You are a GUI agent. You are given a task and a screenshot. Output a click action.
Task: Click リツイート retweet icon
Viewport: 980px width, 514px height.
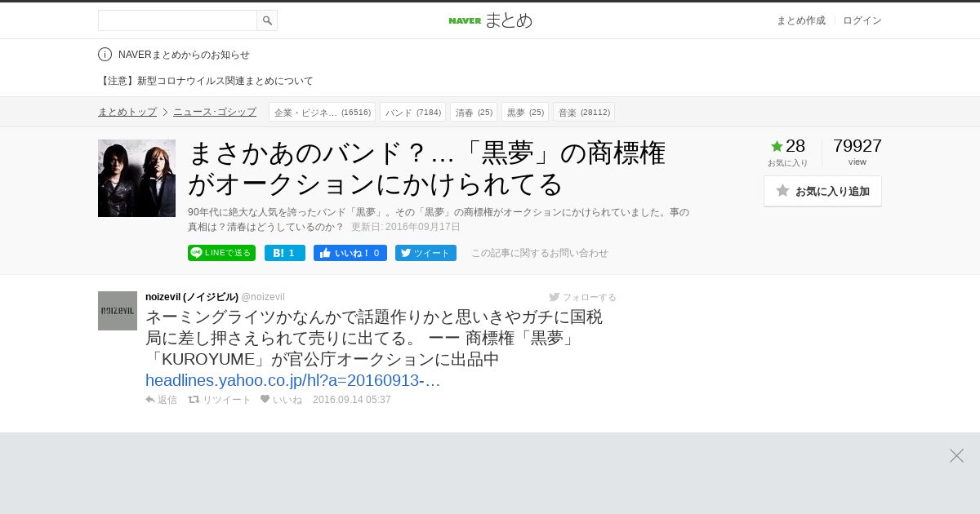tap(220, 400)
